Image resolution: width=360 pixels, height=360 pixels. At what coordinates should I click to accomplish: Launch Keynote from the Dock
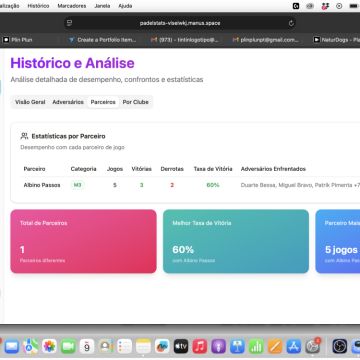(237, 347)
